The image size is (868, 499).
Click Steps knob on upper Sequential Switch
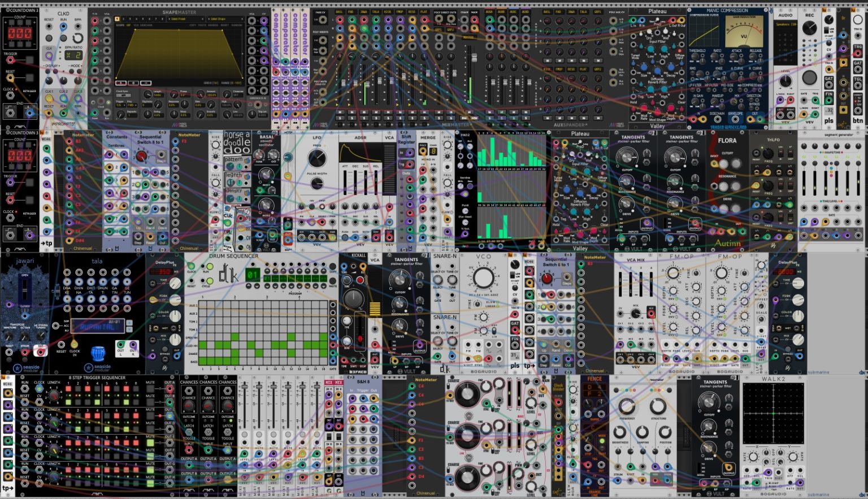click(x=141, y=157)
